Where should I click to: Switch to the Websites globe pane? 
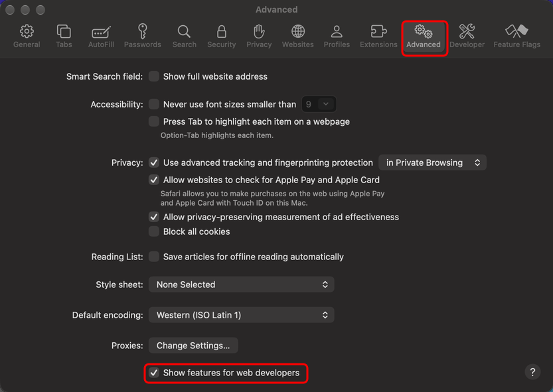297,36
